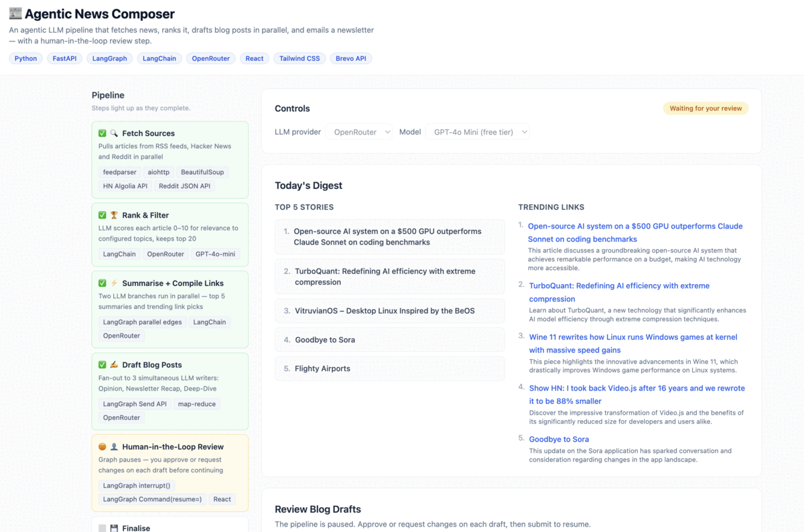Viewport: 804px width, 532px height.
Task: Click the newspaper icon in the page header
Action: 15,14
